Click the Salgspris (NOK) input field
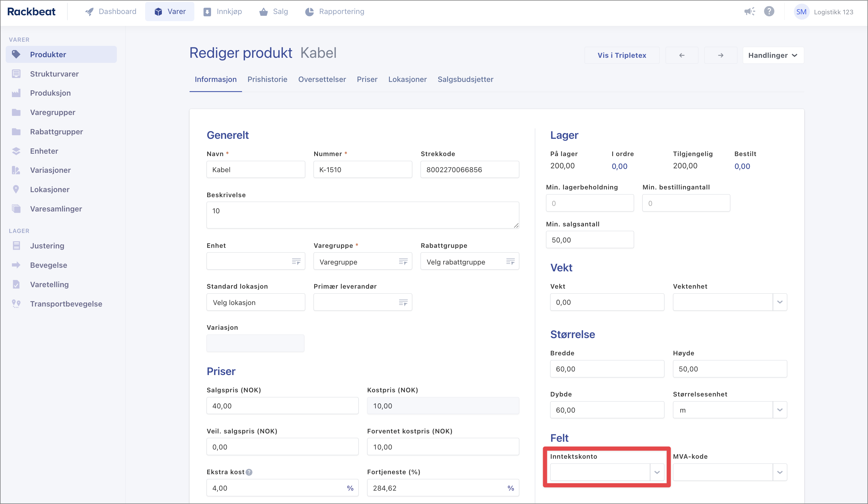 tap(282, 406)
